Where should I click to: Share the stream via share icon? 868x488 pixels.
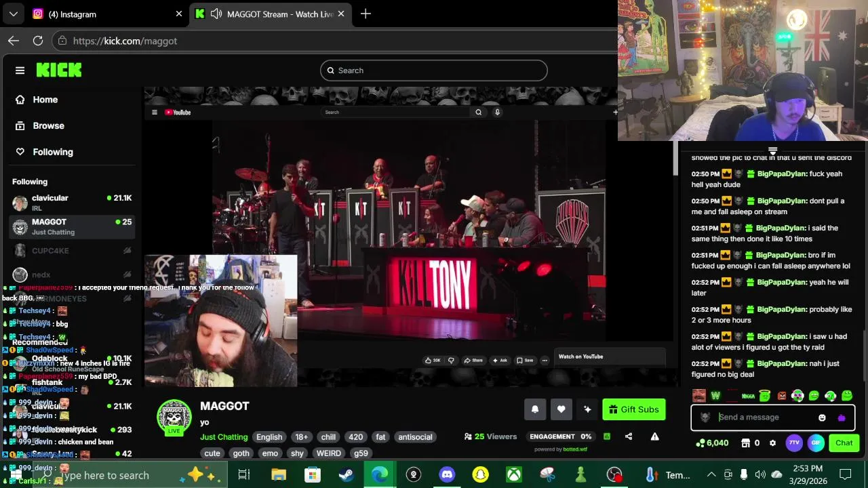click(629, 436)
